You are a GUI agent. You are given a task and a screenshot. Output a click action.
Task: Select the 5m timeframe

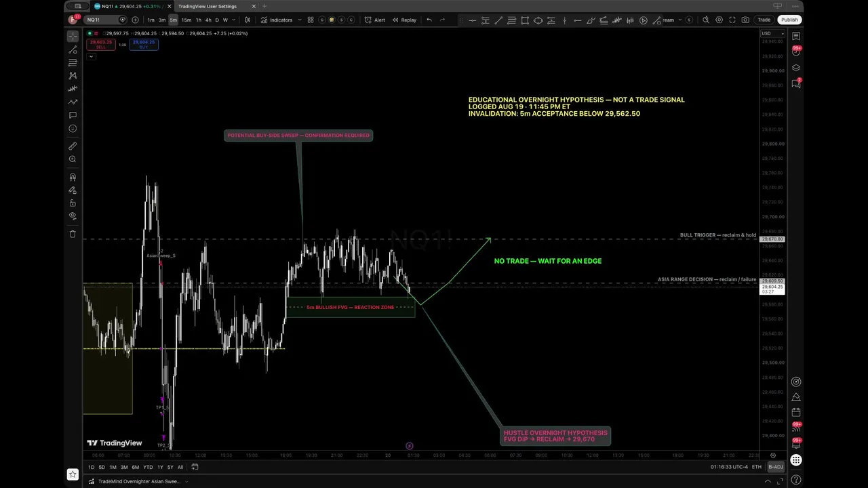point(174,20)
